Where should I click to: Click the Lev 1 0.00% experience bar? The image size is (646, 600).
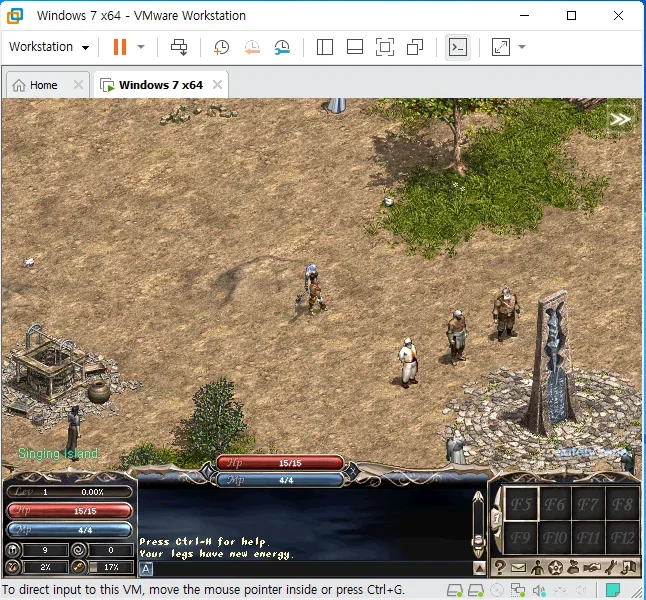coord(70,492)
